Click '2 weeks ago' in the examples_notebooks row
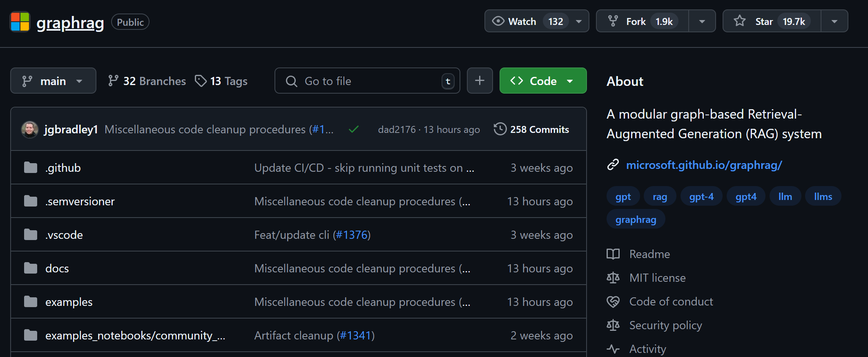This screenshot has height=357, width=868. [542, 336]
